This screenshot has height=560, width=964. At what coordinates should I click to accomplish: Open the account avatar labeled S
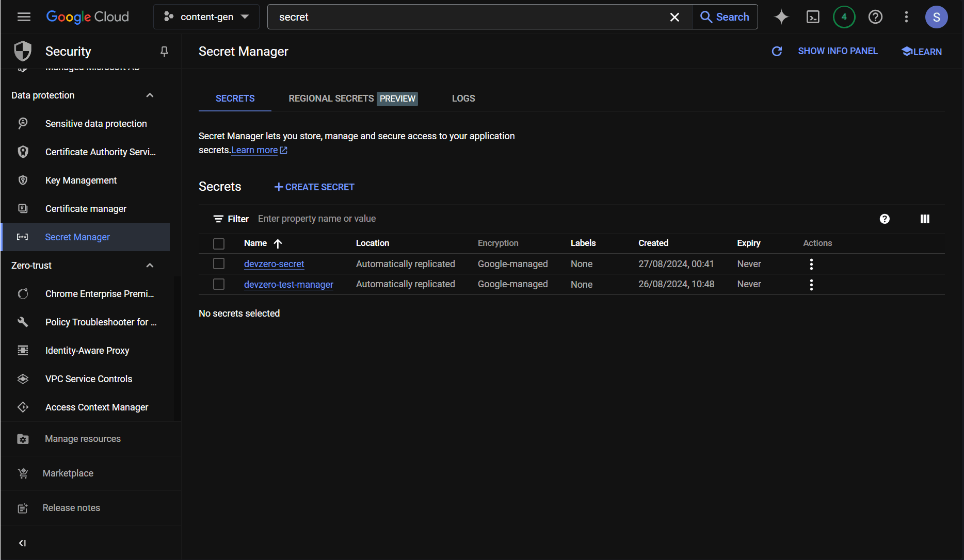[936, 17]
